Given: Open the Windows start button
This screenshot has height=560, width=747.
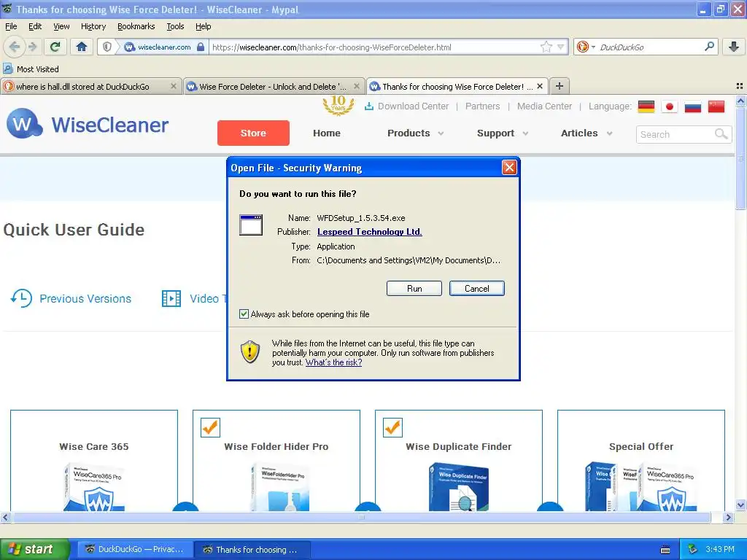Looking at the screenshot, I should (x=34, y=550).
